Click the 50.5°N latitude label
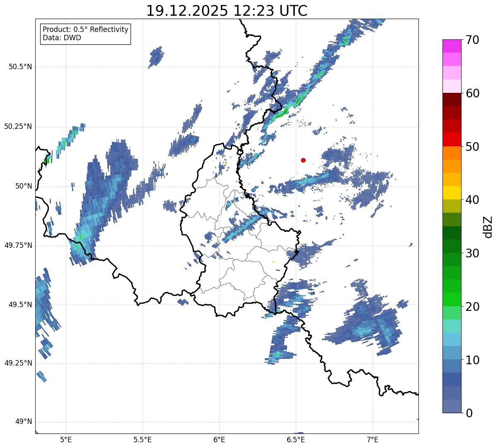Viewport: 498px width, 448px height. (x=20, y=67)
